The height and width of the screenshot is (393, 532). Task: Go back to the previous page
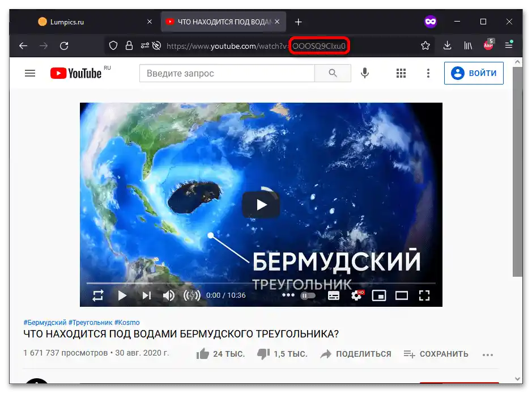23,45
